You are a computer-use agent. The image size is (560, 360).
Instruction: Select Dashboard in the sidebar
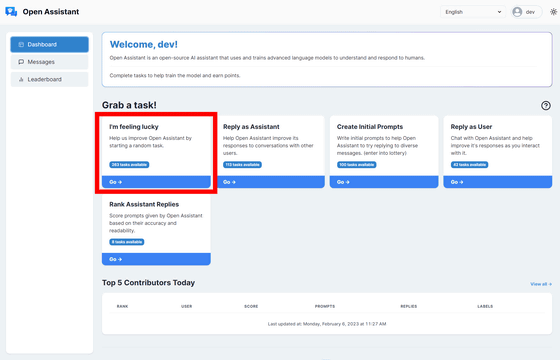pyautogui.click(x=49, y=45)
